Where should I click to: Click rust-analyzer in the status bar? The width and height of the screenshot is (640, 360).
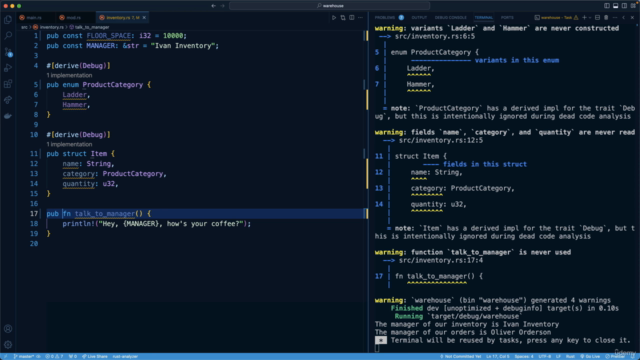[x=125, y=356]
